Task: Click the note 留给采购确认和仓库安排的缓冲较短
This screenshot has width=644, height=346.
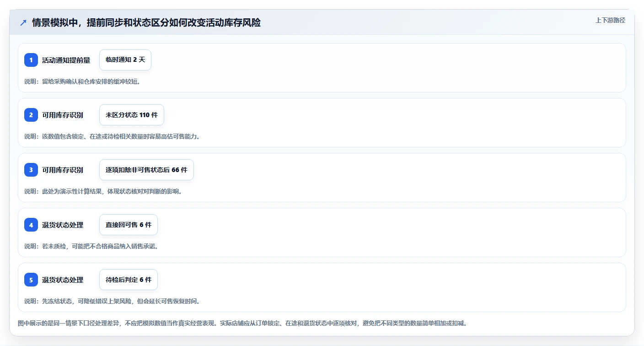Action: [82, 81]
